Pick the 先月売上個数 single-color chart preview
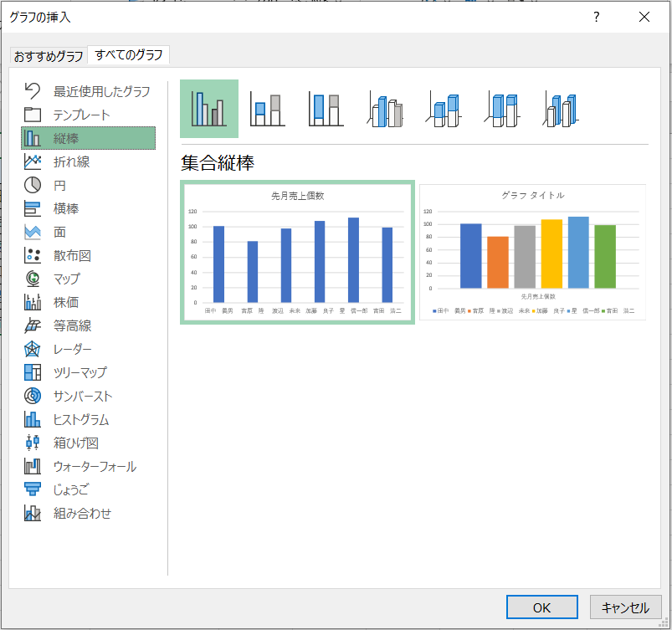This screenshot has height=630, width=672. pos(297,253)
